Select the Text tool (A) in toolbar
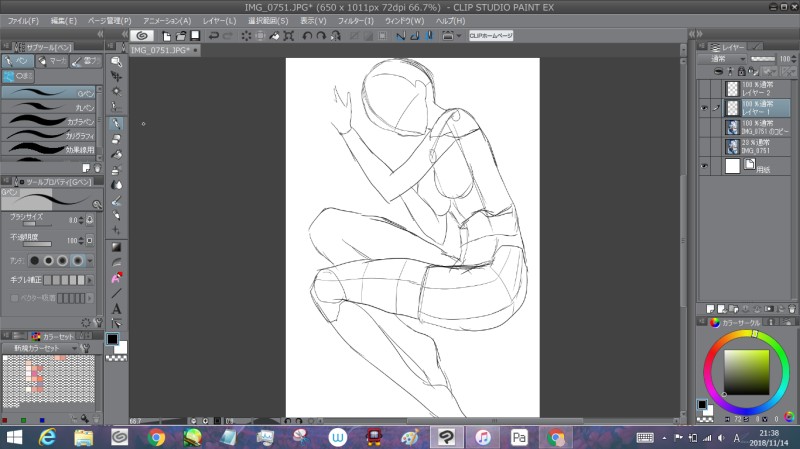Image resolution: width=800 pixels, height=449 pixels. coord(117,309)
